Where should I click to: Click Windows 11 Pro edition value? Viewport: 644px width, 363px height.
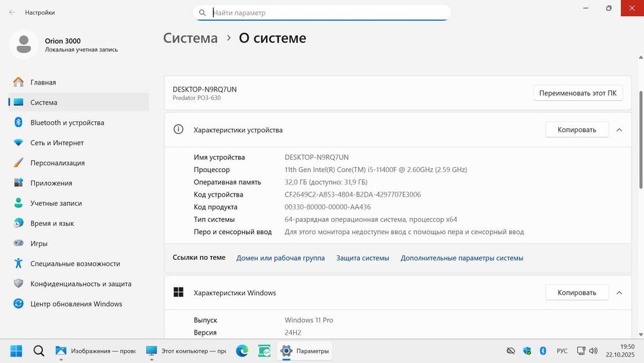click(309, 320)
